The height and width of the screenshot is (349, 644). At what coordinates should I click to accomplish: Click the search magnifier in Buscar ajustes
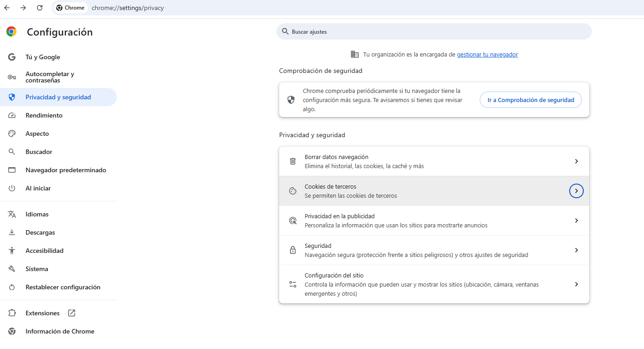285,31
